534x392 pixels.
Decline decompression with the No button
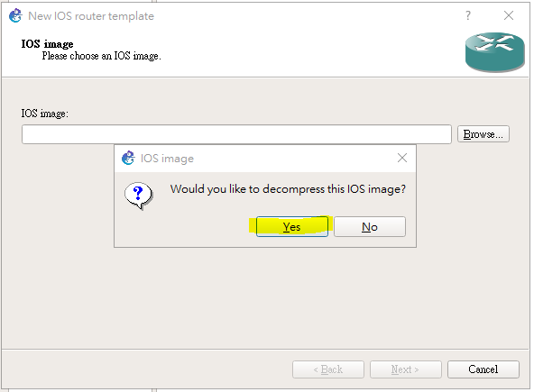370,226
